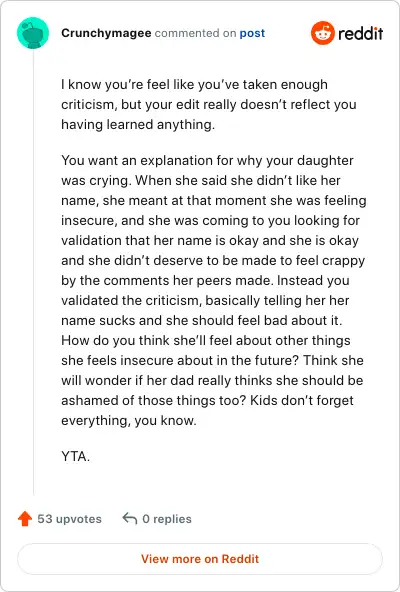
Task: Click the line "How do you think she'll feel"
Action: pyautogui.click(x=206, y=340)
